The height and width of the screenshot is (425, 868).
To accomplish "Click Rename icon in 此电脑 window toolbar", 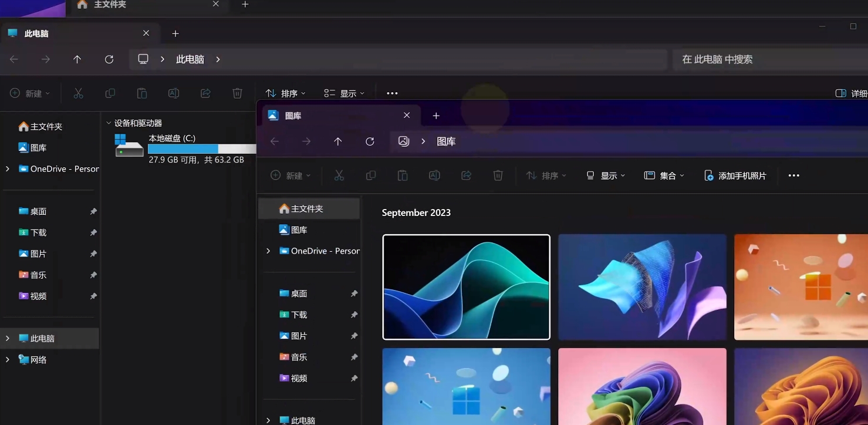I will 174,93.
